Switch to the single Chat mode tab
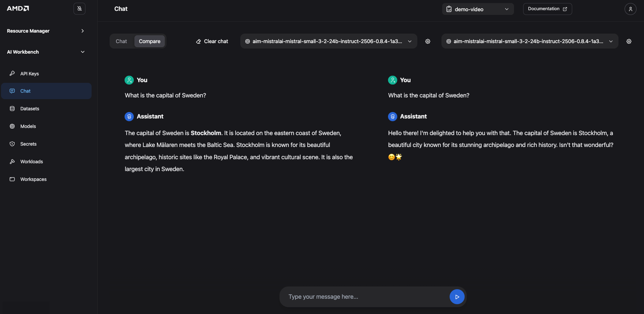Screen dimensions: 644x314 point(121,41)
